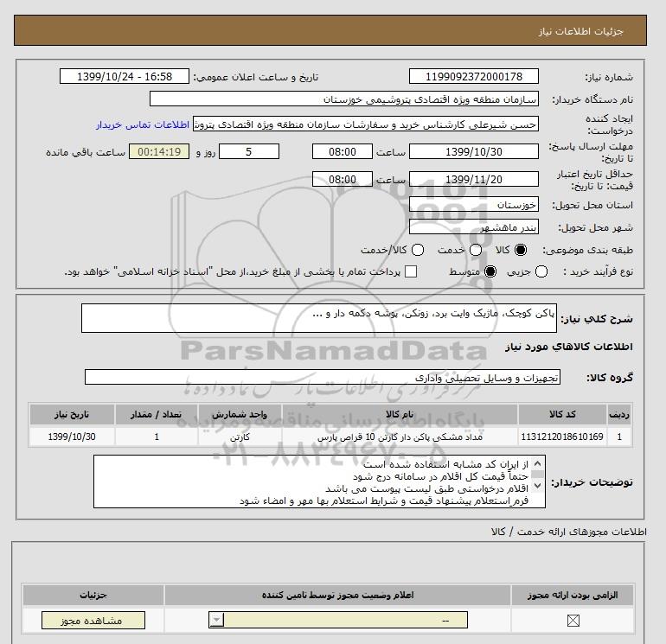Open the اطلاعات تماس خریدار link
Image resolution: width=666 pixels, height=644 pixels.
143,124
